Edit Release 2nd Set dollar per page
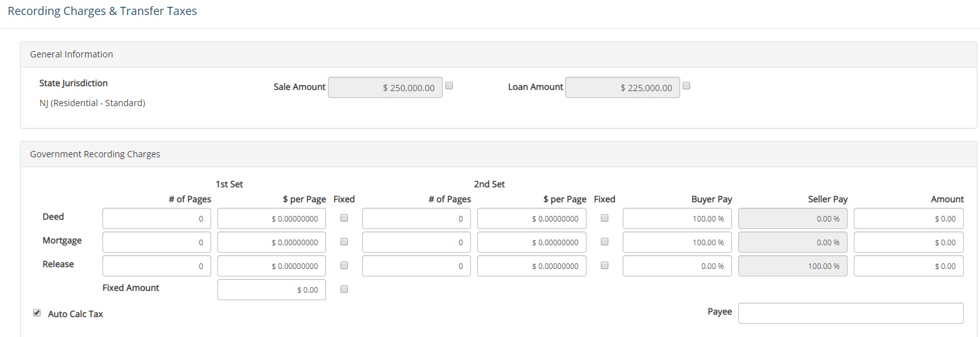Image resolution: width=980 pixels, height=337 pixels. click(532, 266)
